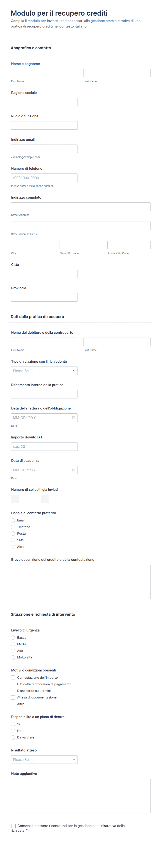Decrease number of solleciti with minus button
Viewport: 160px width, 868px height.
(15, 499)
